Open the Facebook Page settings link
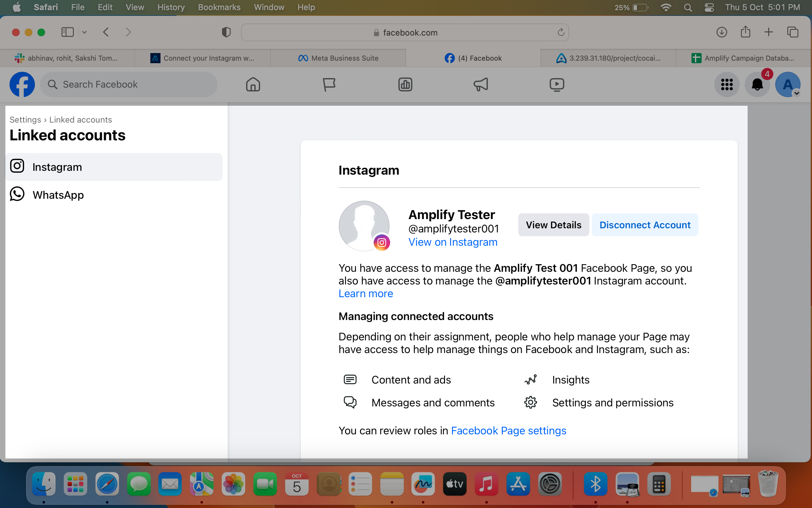This screenshot has height=508, width=812. (508, 431)
